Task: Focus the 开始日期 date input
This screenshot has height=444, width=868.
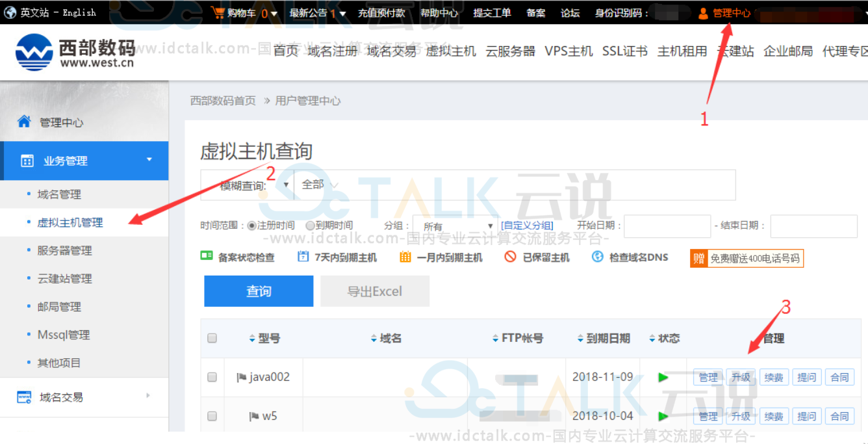Action: pyautogui.click(x=668, y=226)
